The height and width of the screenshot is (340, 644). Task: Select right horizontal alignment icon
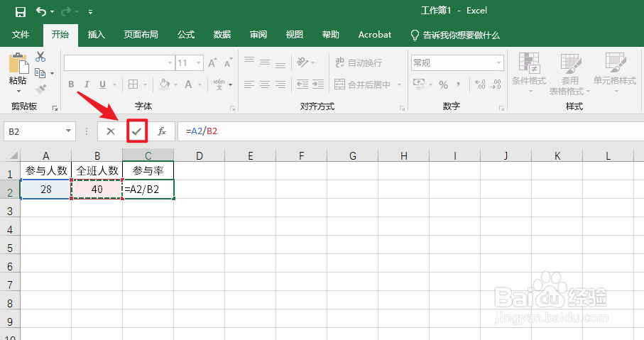point(280,84)
